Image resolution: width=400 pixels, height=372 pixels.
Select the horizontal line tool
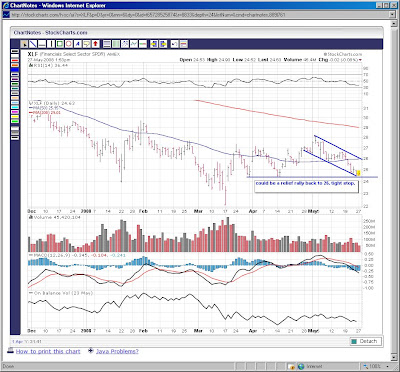[42, 44]
